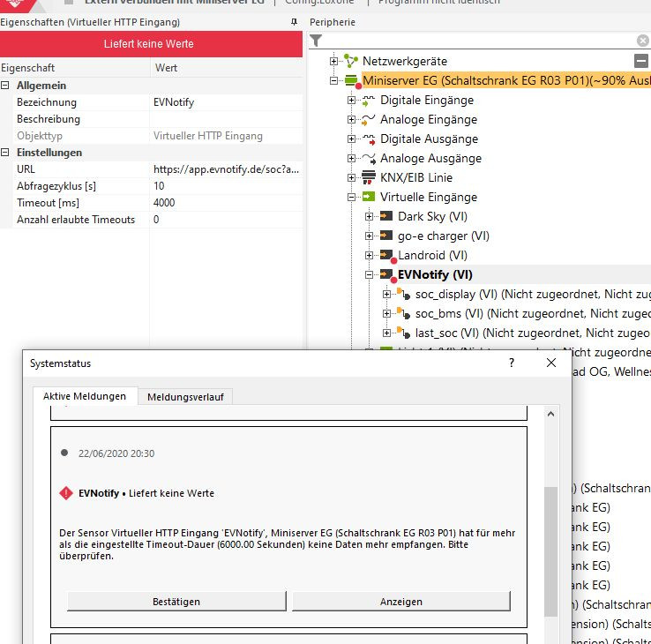The width and height of the screenshot is (651, 644).
Task: Click the Digitale Ausgänge icon
Action: [x=368, y=139]
